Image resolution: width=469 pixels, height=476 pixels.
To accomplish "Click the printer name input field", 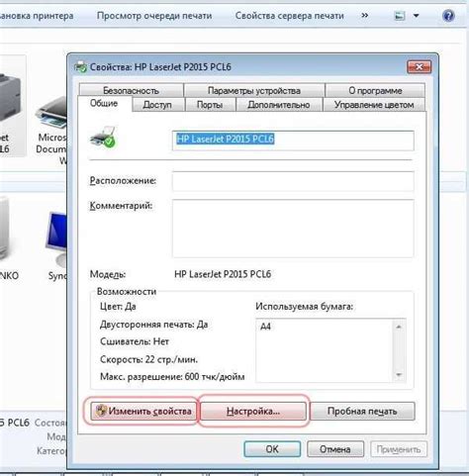I will tap(293, 141).
